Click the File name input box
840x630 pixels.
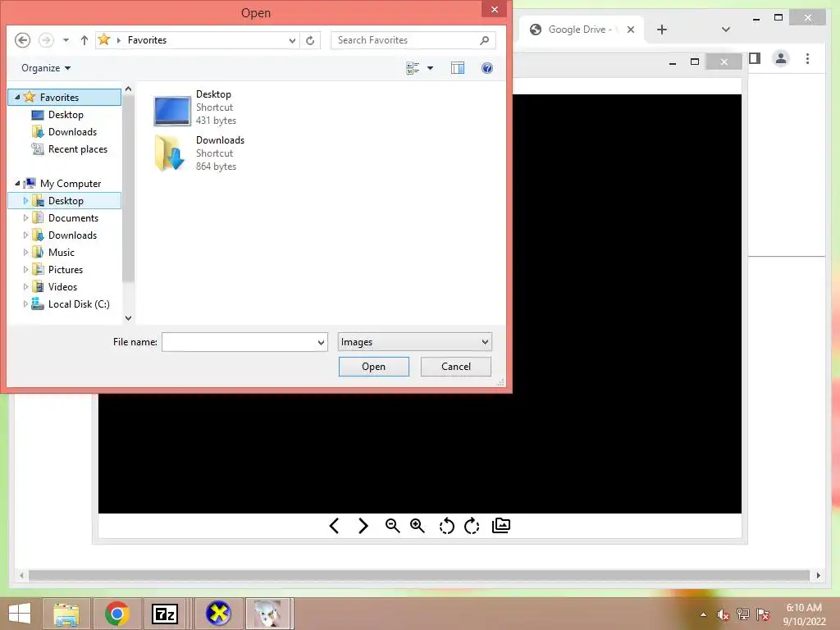pos(239,342)
